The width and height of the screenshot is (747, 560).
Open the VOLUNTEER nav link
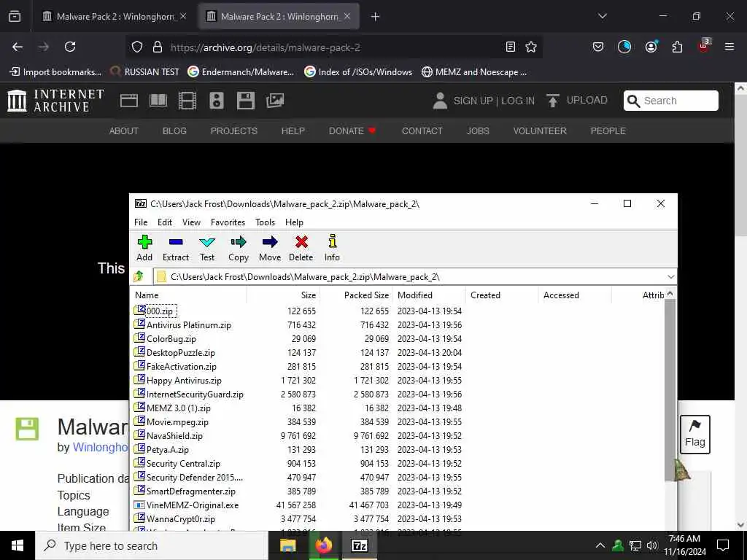[x=540, y=131]
